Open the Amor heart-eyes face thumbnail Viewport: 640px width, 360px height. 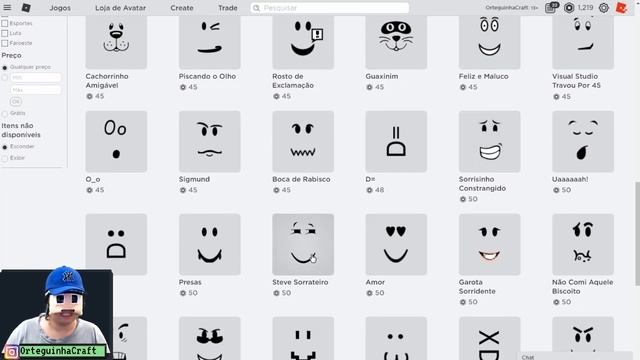click(x=396, y=244)
